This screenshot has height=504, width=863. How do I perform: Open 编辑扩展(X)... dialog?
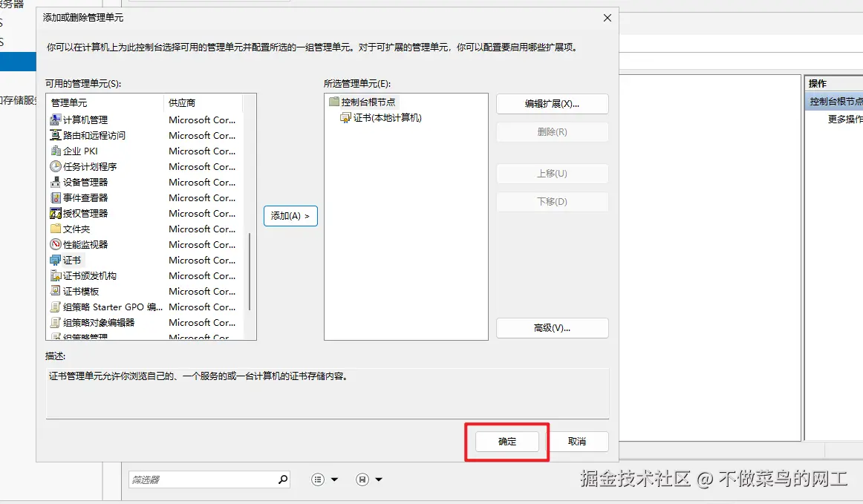(x=552, y=104)
